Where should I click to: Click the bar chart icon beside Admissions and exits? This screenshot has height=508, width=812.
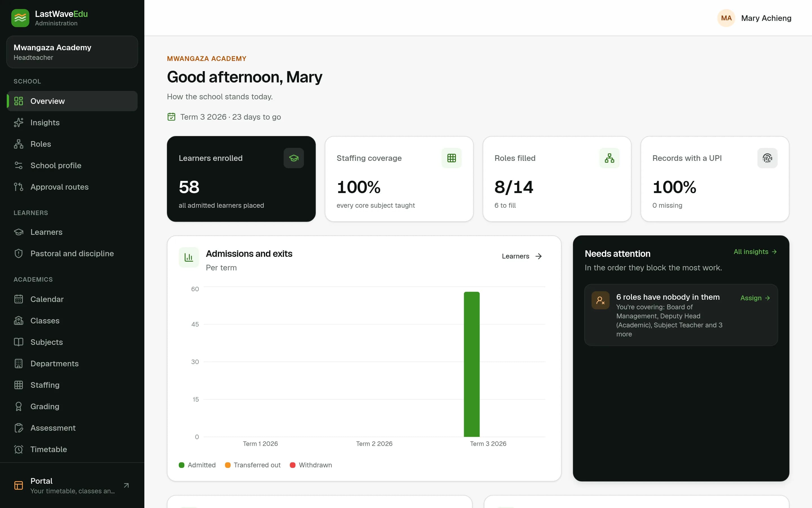pos(189,257)
